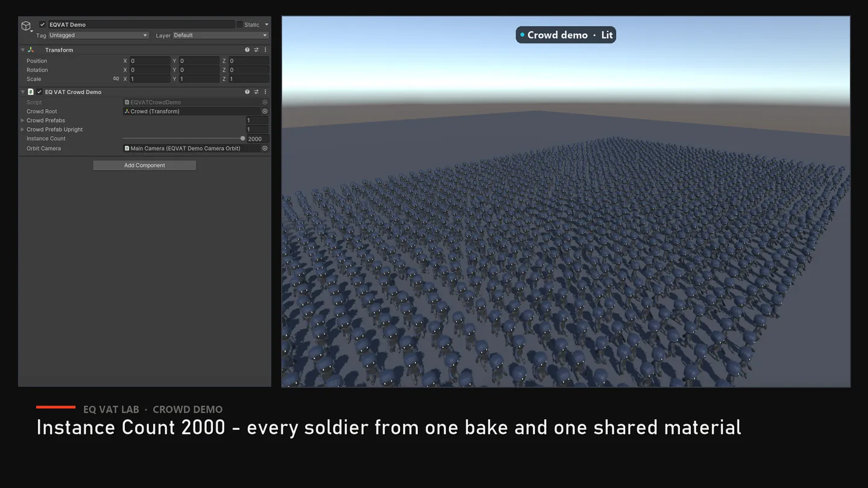Click the Instance Count value field 2000
The image size is (868, 488).
[x=257, y=139]
